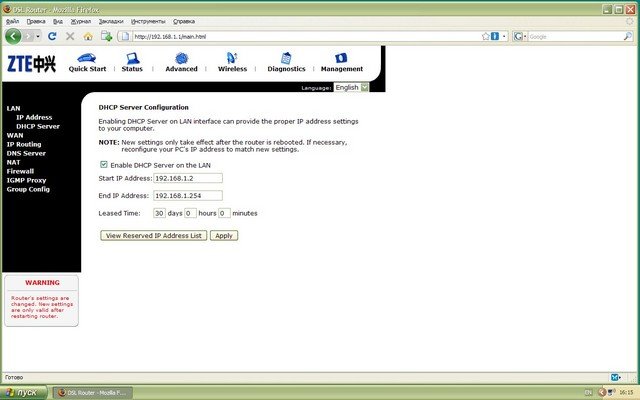Open the Firewall sidebar link
The height and width of the screenshot is (400, 640).
pyautogui.click(x=20, y=171)
